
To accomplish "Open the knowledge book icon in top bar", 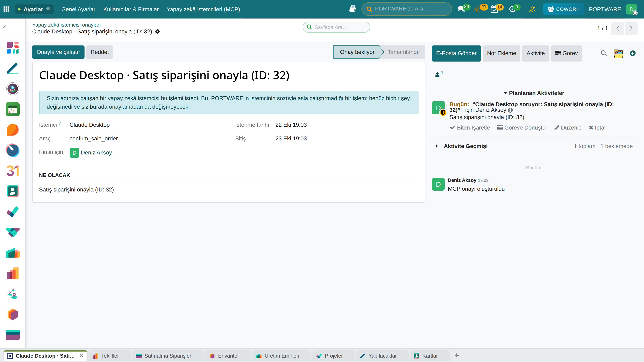I will click(353, 9).
